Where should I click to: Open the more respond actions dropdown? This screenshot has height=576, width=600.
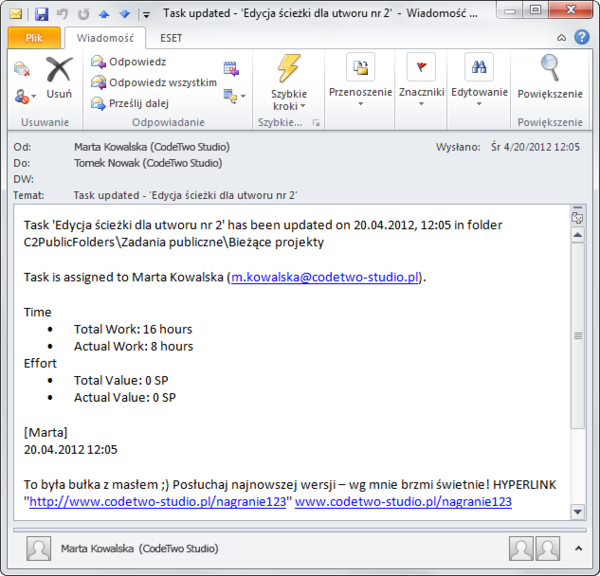pos(234,96)
